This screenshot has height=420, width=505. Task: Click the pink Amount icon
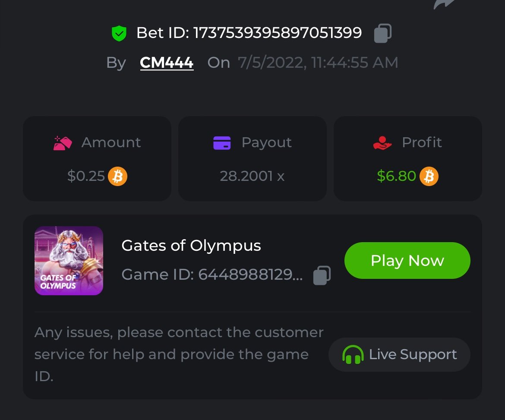(63, 143)
